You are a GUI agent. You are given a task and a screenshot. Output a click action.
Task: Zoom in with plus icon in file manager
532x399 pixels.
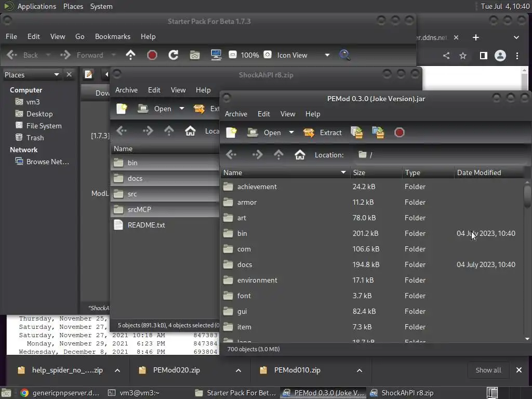(268, 55)
